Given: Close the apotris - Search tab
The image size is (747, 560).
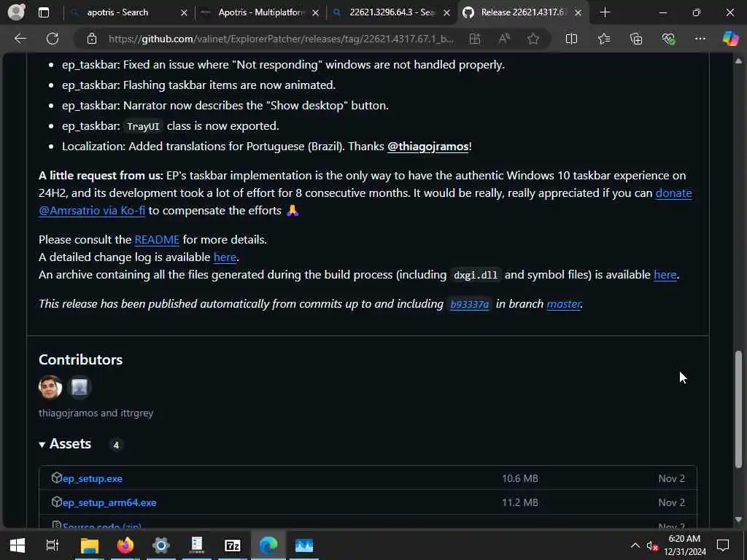Looking at the screenshot, I should (184, 13).
